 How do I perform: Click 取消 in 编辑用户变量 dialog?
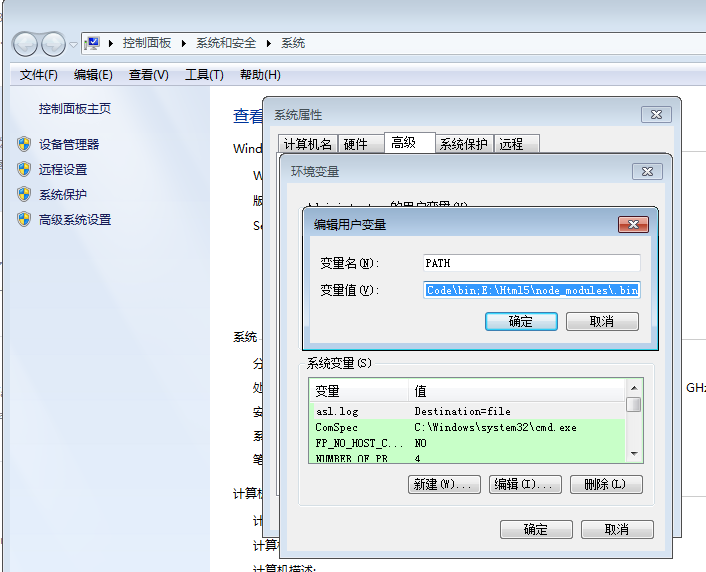tap(602, 322)
